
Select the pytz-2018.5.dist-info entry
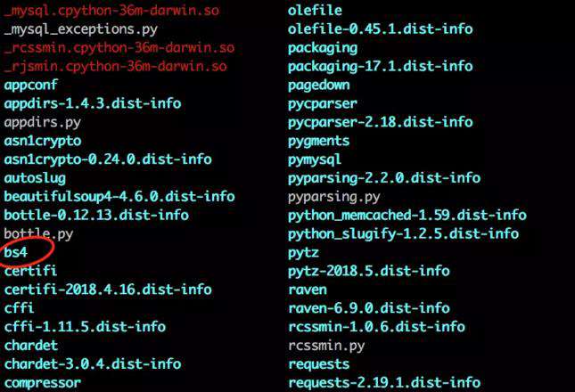click(369, 271)
